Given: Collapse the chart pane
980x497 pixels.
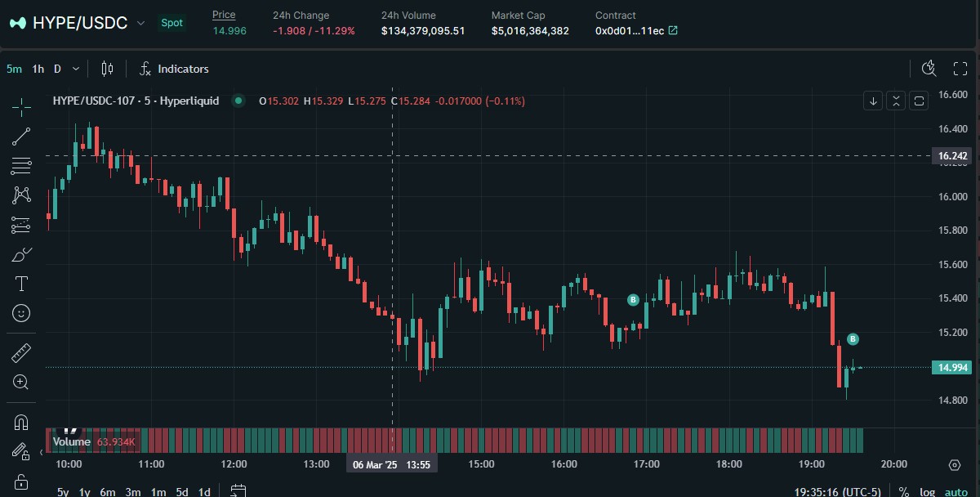Looking at the screenshot, I should 896,101.
